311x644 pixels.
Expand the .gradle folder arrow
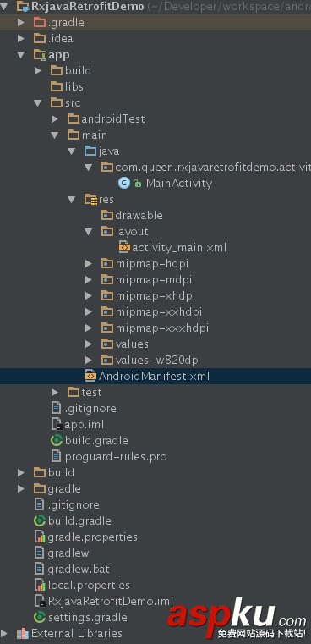pyautogui.click(x=21, y=22)
